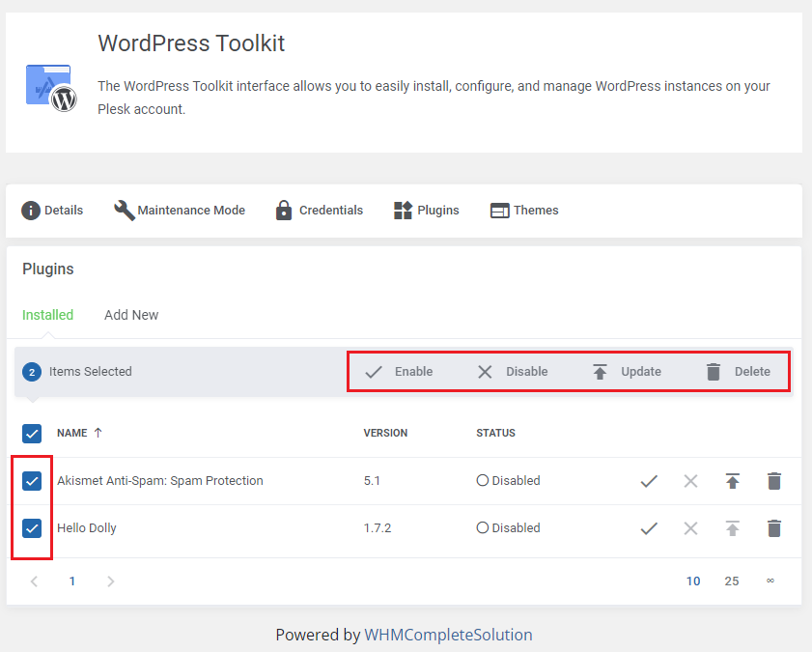Viewport: 812px width, 652px height.
Task: Open the Credentials tab
Action: point(320,211)
